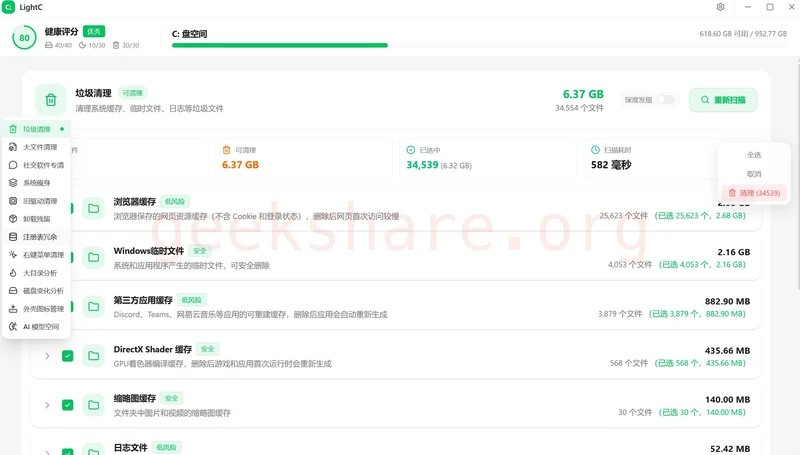Select 垃圾清理 in the side menu

[36, 129]
